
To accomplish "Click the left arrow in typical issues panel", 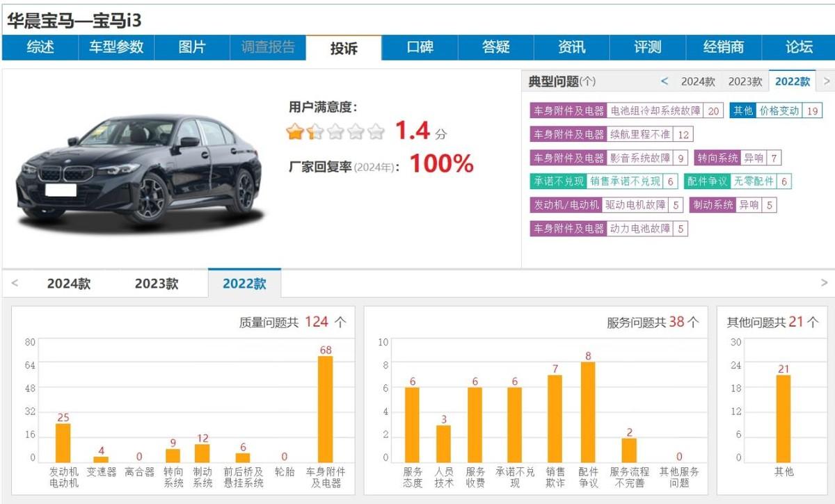I will (665, 81).
